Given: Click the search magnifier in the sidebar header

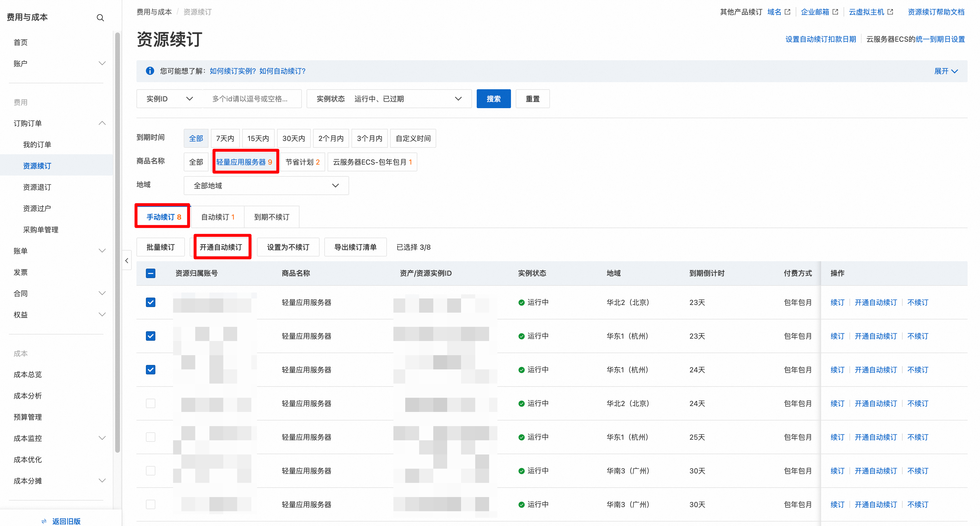Looking at the screenshot, I should pyautogui.click(x=100, y=17).
